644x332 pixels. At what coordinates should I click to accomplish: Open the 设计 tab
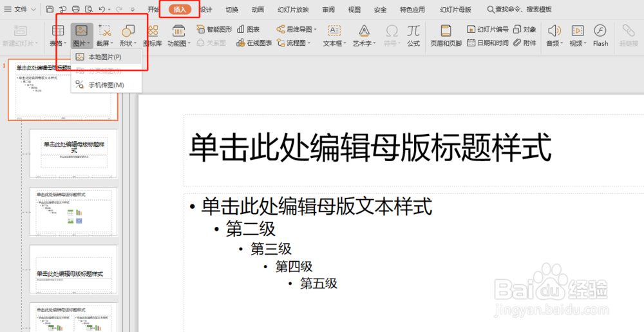coord(206,10)
